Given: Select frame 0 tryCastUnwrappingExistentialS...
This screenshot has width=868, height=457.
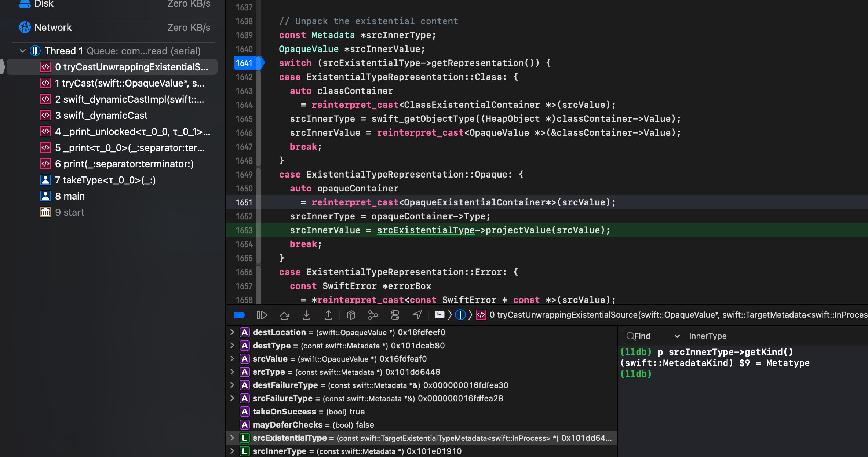Looking at the screenshot, I should pos(112,67).
